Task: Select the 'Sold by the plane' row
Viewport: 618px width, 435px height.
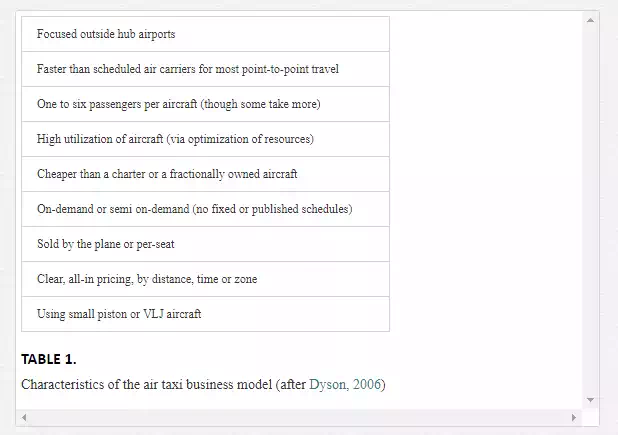Action: pos(205,244)
